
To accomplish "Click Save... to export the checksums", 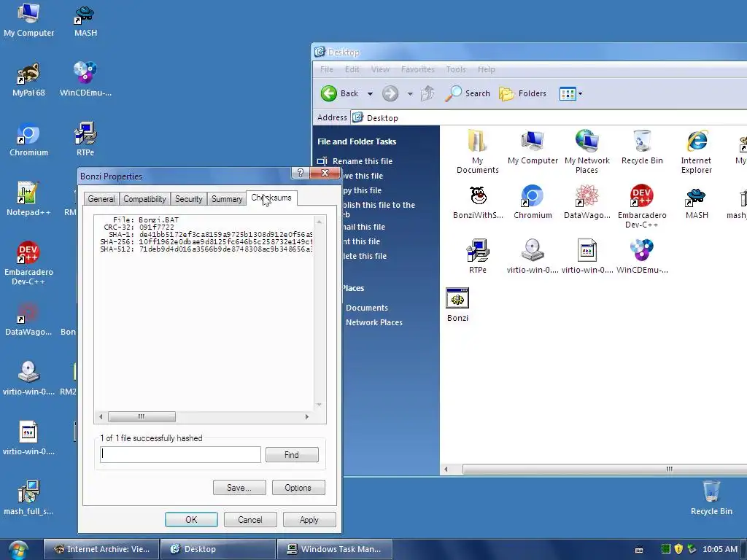I will point(239,488).
